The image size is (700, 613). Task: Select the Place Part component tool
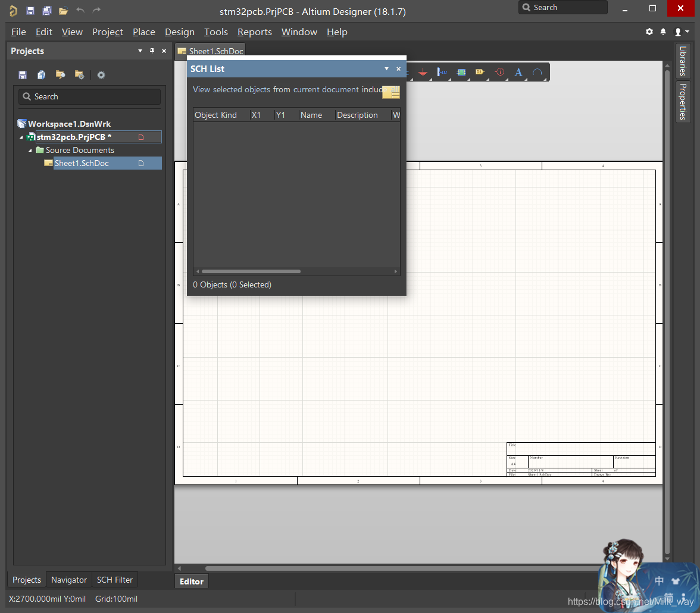pyautogui.click(x=461, y=72)
